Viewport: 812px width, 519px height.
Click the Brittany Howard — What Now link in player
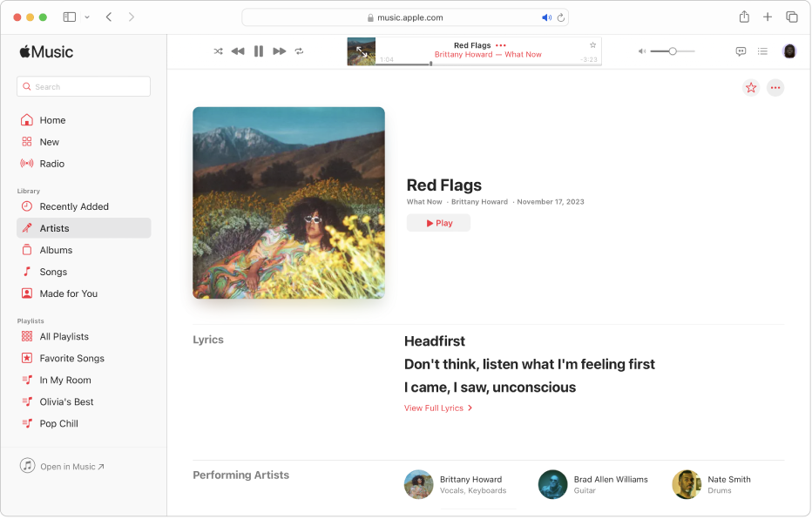[488, 54]
